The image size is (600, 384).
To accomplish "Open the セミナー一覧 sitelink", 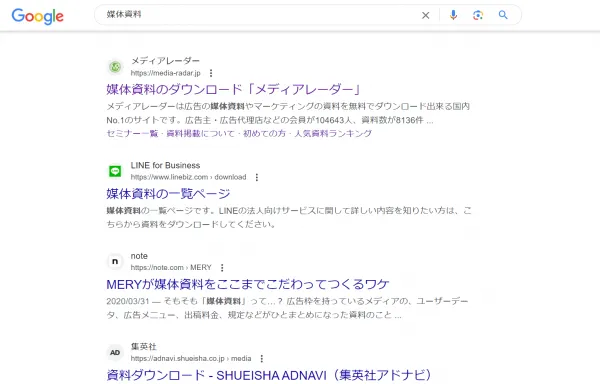I will (x=132, y=133).
